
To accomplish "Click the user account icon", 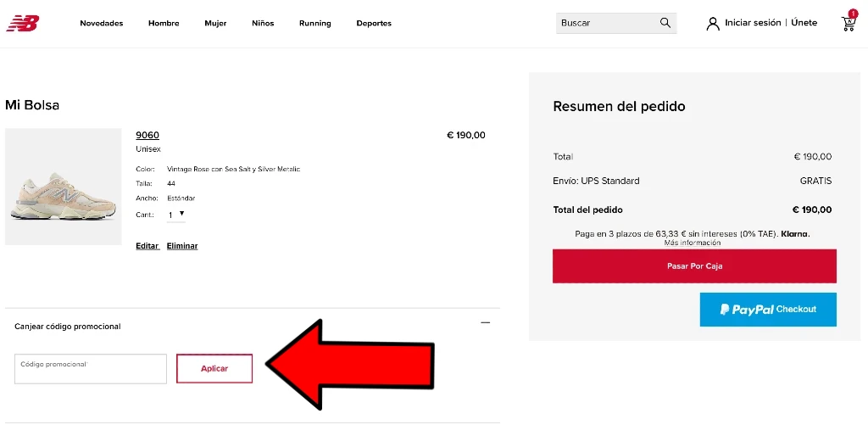I will coord(713,23).
